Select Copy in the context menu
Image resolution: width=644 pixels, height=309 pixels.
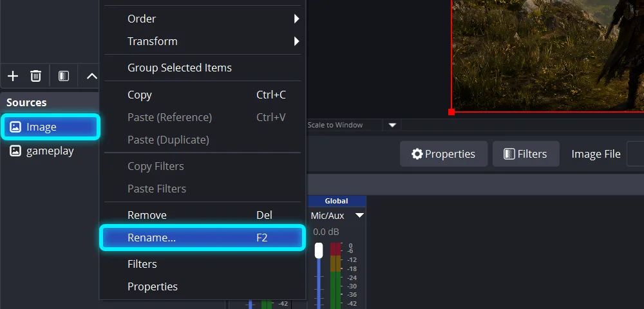click(x=204, y=95)
